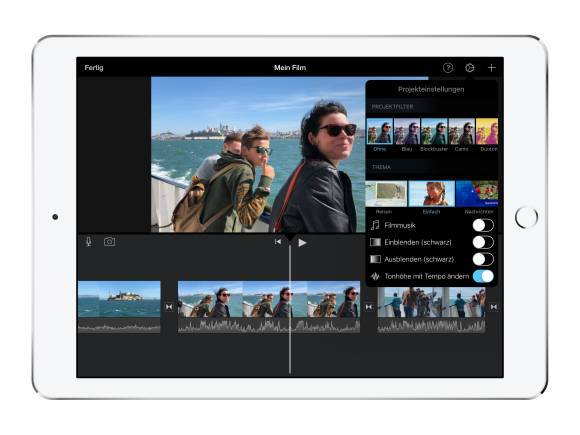Tap the microphone voiceover icon

(88, 242)
